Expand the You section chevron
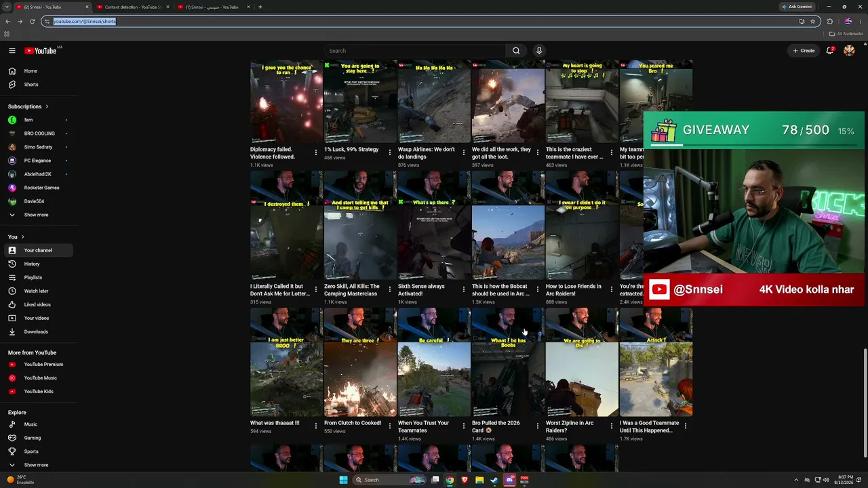 pos(23,237)
